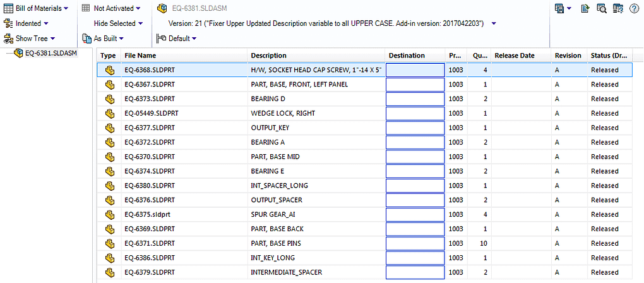Click the export document icon with green arrow
The height and width of the screenshot is (283, 644).
(x=586, y=8)
